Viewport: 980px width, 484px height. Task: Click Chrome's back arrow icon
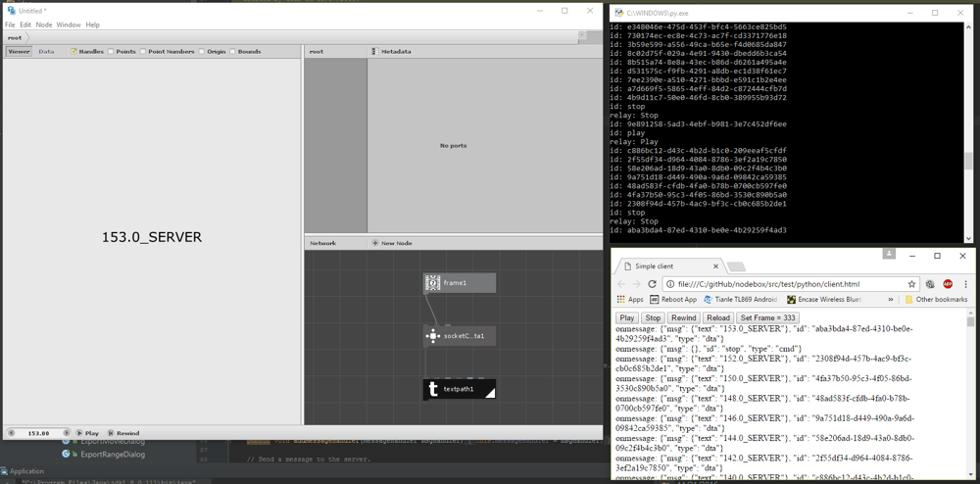pyautogui.click(x=620, y=283)
